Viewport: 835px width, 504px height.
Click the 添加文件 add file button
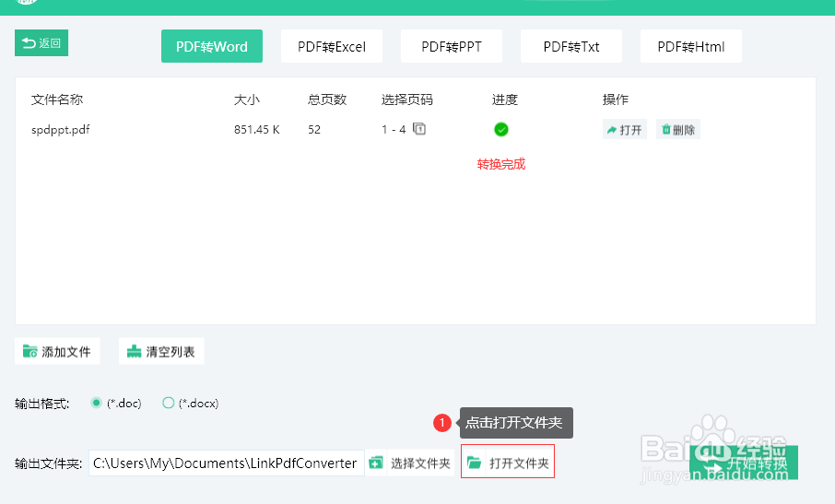tap(57, 351)
